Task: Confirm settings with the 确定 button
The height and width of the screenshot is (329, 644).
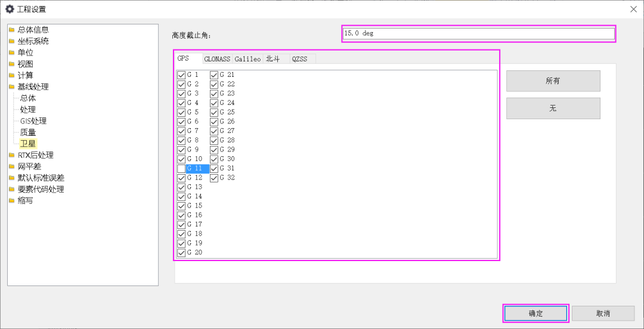Action: pyautogui.click(x=536, y=314)
